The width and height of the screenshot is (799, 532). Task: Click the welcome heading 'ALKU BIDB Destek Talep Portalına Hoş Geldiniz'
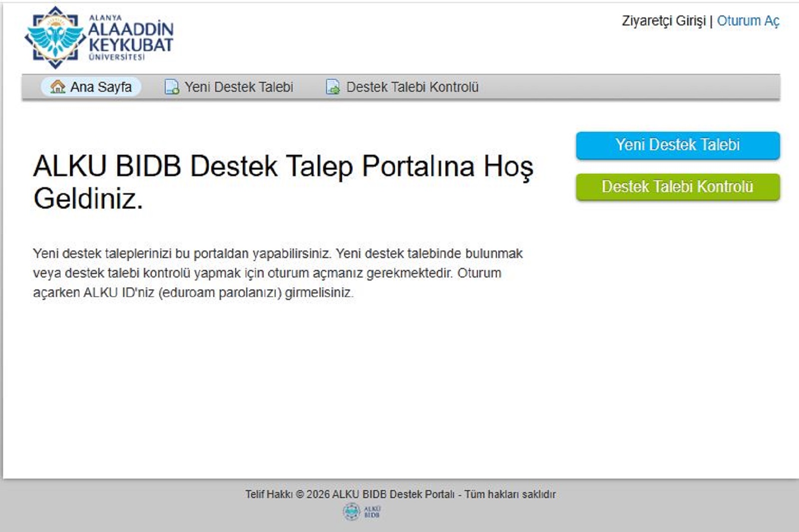pyautogui.click(x=284, y=182)
